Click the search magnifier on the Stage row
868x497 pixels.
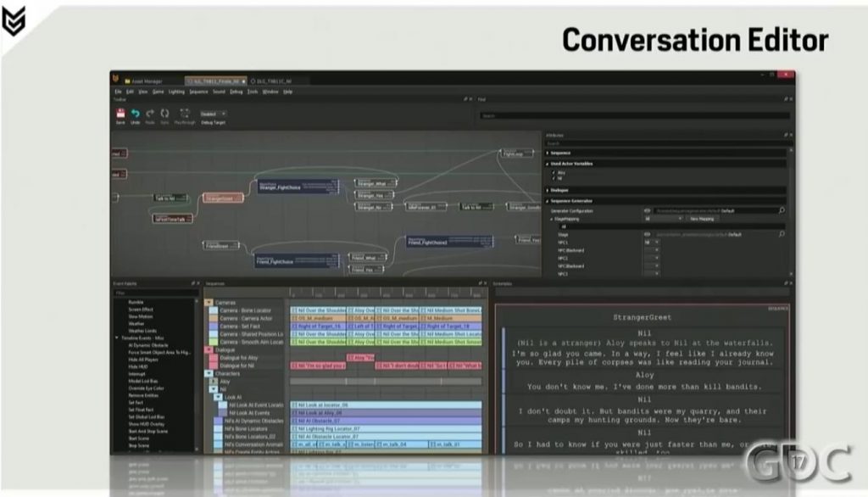782,234
